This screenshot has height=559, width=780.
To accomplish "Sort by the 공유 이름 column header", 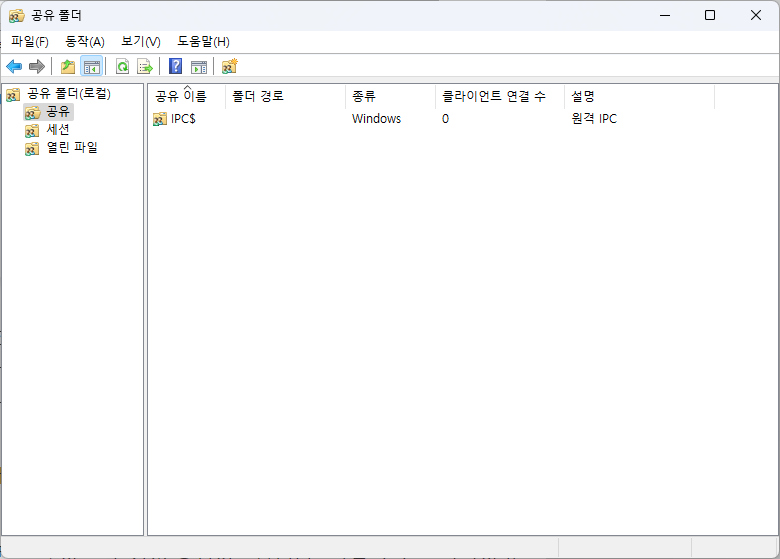I will click(x=187, y=96).
